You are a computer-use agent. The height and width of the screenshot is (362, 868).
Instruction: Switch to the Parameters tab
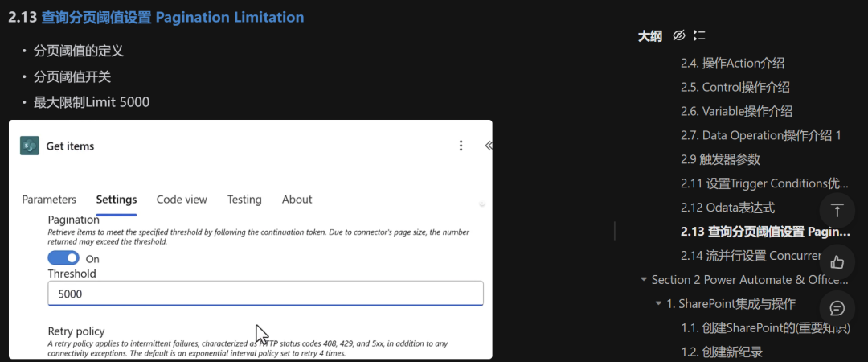pos(49,200)
